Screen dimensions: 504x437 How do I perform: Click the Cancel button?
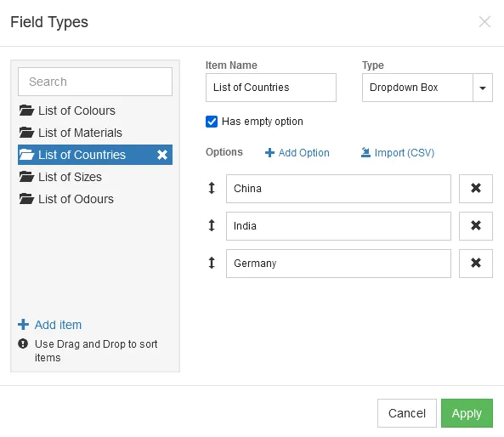point(407,413)
